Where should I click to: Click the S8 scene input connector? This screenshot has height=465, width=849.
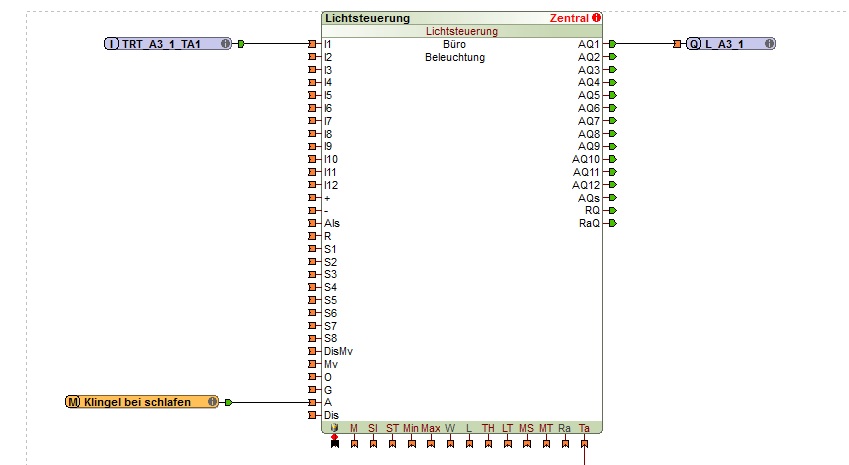click(x=312, y=339)
